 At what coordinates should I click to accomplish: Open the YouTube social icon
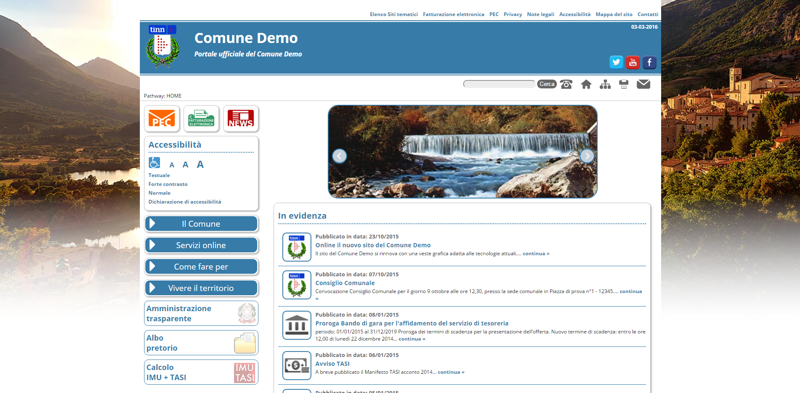tap(633, 62)
